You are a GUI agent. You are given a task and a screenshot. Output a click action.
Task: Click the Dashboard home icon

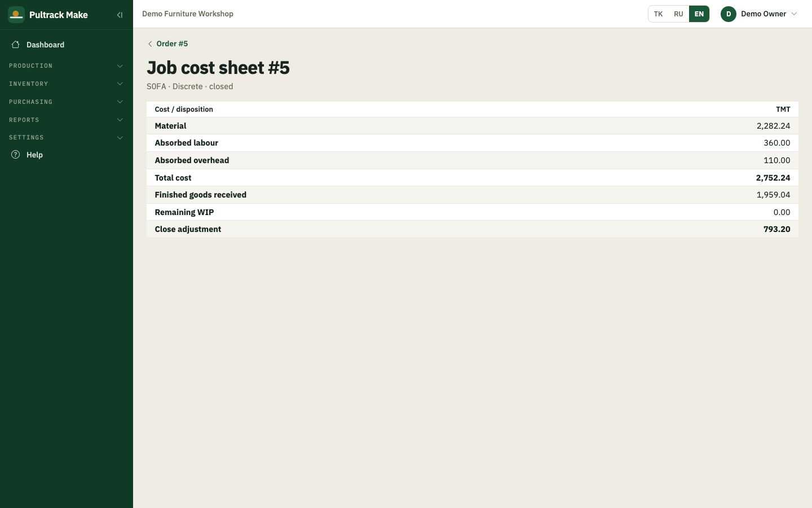point(16,45)
